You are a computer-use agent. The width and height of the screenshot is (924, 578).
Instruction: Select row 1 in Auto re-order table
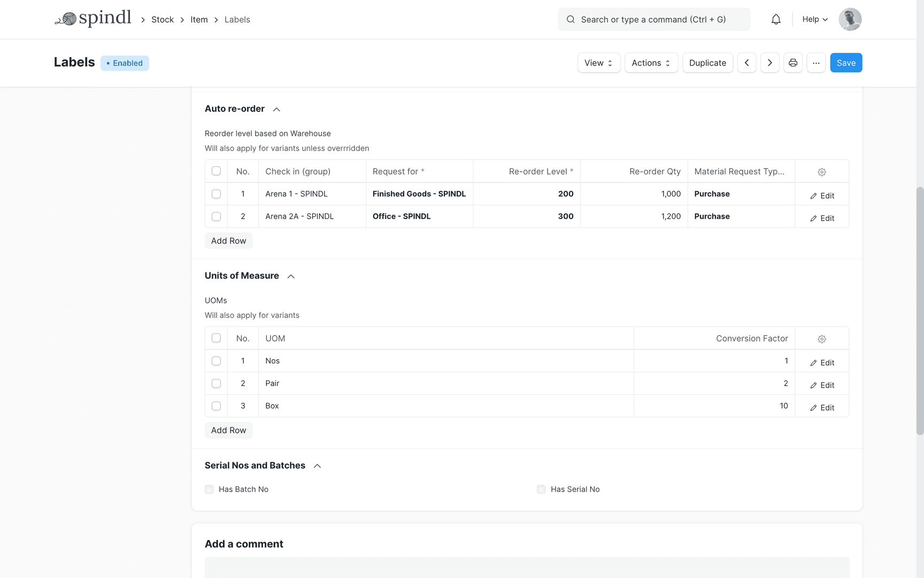click(x=216, y=194)
